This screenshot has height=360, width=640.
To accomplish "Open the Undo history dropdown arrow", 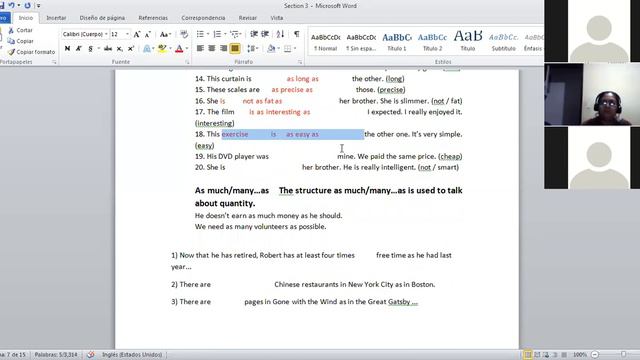I will [x=19, y=5].
